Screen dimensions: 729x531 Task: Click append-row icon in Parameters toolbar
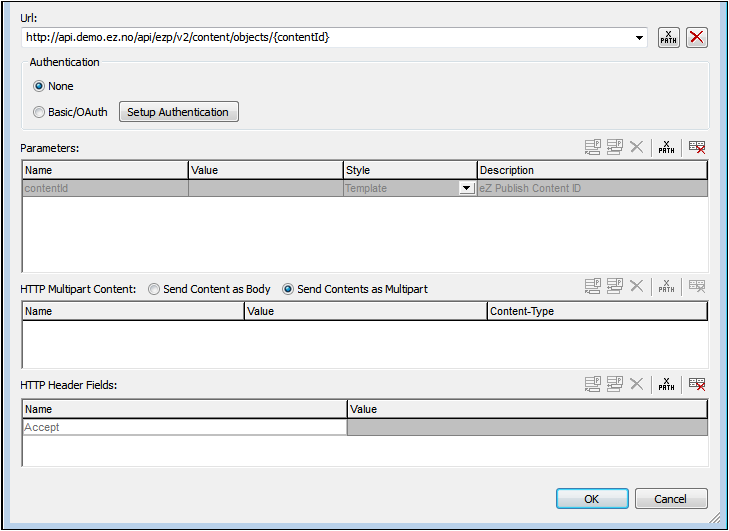click(x=593, y=147)
